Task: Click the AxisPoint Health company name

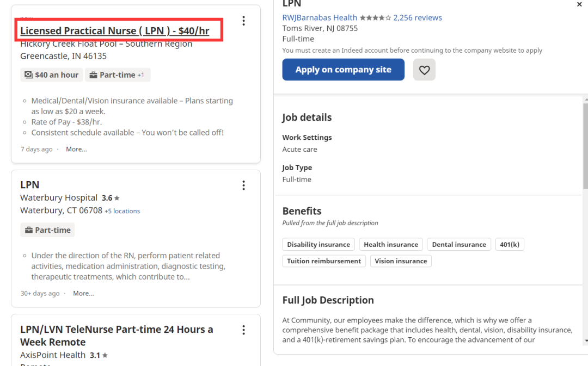Action: (x=53, y=355)
